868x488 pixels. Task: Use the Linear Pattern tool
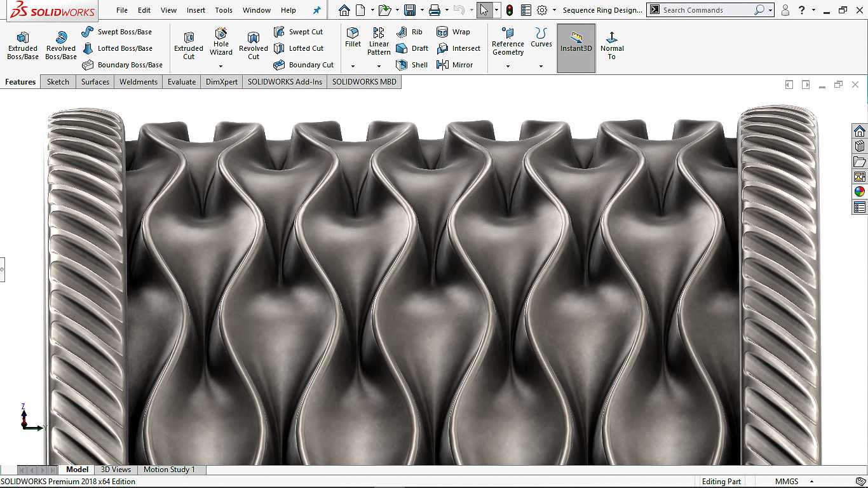point(379,42)
